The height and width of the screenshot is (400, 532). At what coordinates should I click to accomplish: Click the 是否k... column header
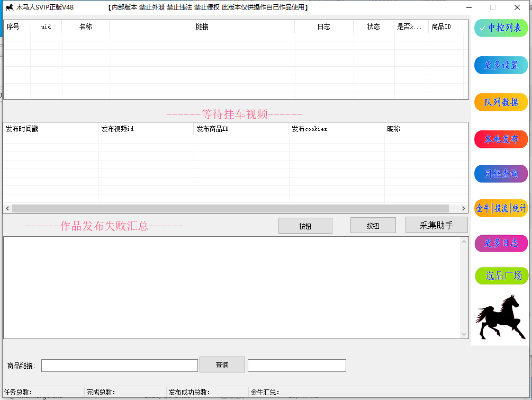[x=411, y=26]
